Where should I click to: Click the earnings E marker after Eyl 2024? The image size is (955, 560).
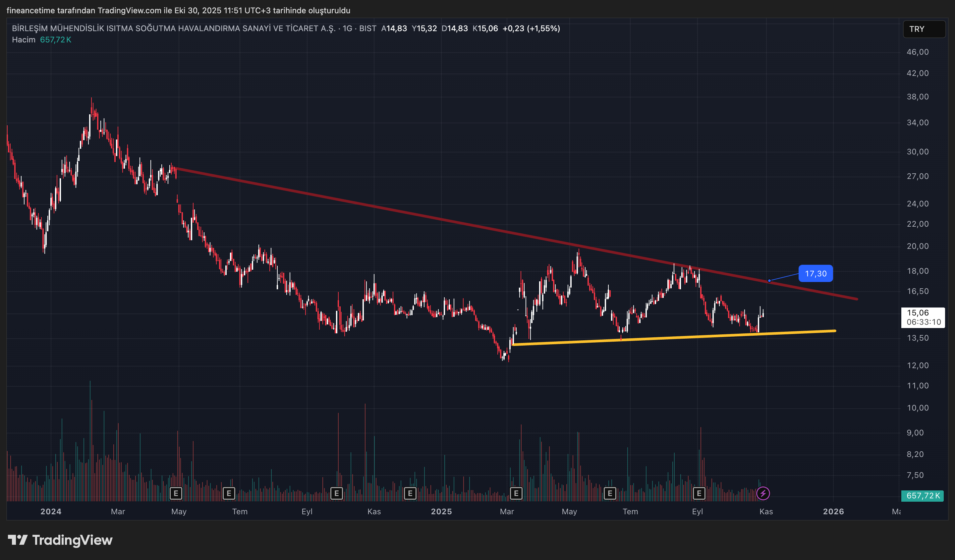[337, 493]
